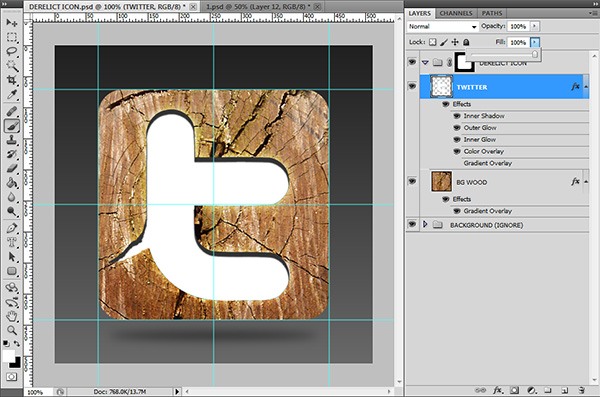Select the 3D Rotate tool
This screenshot has width=600, height=397.
click(x=11, y=288)
